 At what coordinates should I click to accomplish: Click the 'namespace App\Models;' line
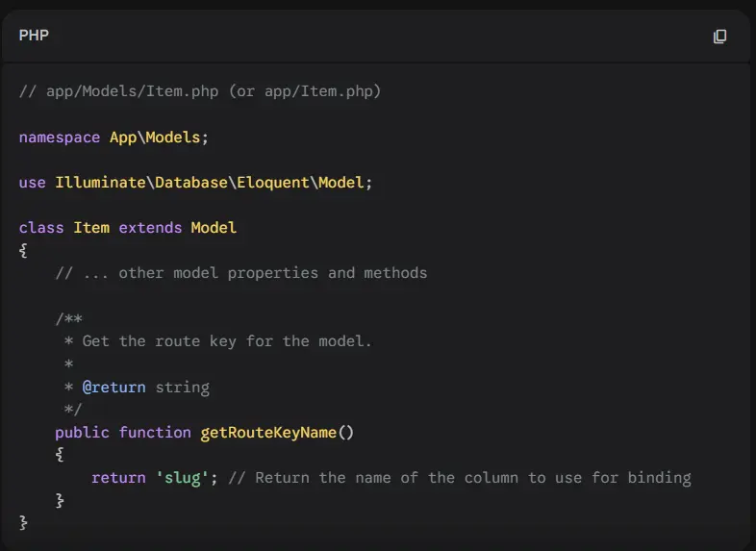pyautogui.click(x=113, y=138)
